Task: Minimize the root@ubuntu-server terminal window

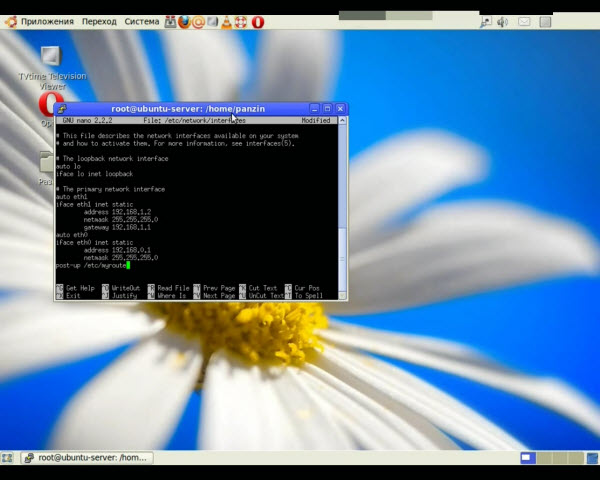Action: click(x=314, y=108)
